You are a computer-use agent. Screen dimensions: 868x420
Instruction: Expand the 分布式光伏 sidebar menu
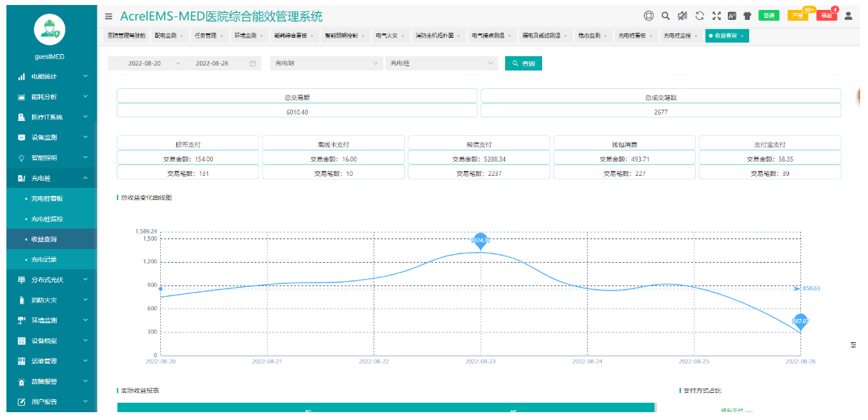pos(48,280)
